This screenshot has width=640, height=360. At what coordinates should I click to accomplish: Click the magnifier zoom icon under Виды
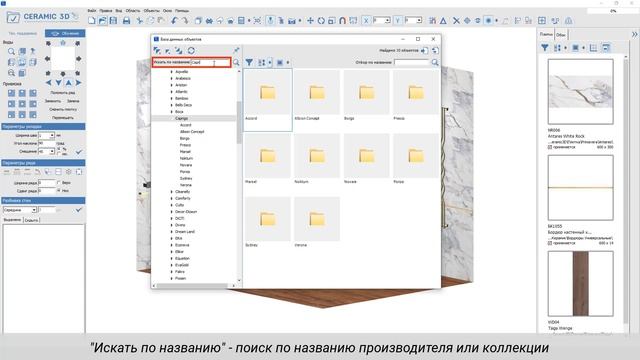point(11,51)
